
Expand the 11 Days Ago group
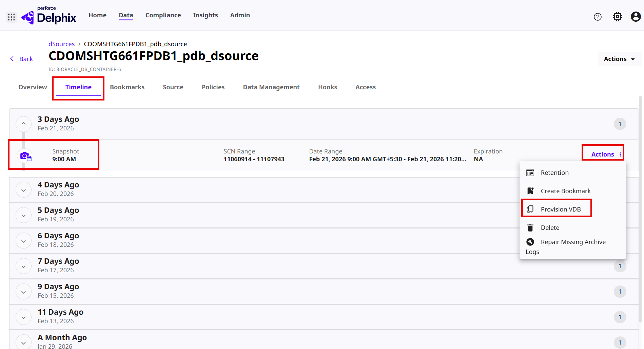(24, 317)
